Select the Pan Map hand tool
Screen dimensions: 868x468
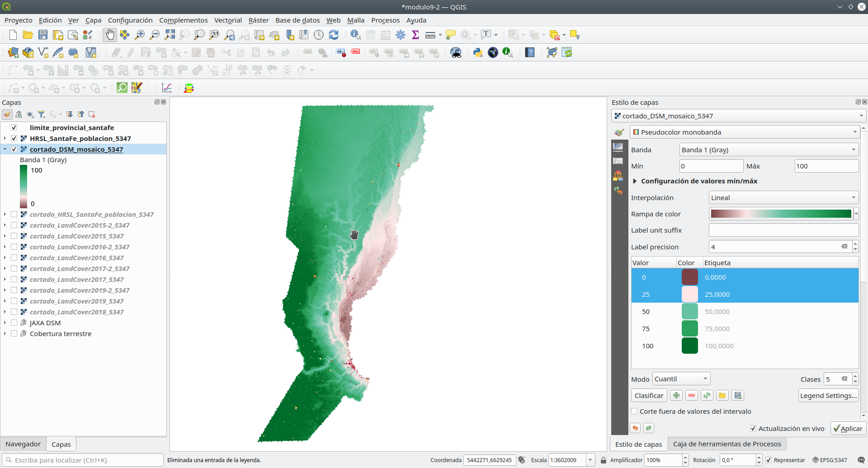110,35
